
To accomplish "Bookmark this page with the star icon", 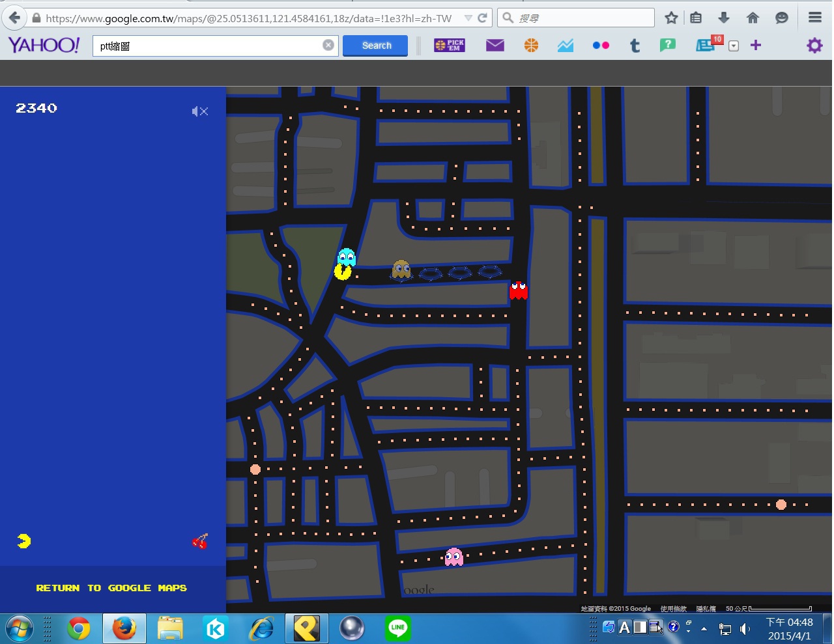I will click(x=672, y=18).
